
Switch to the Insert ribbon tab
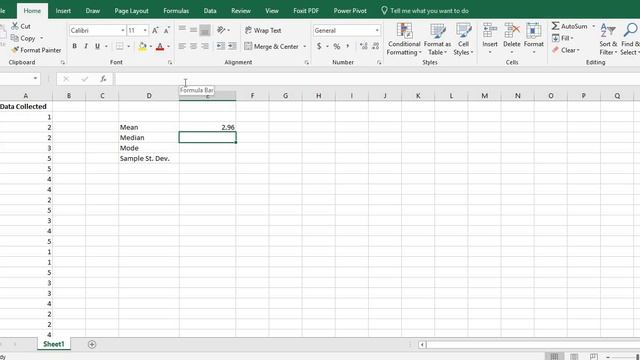(63, 11)
